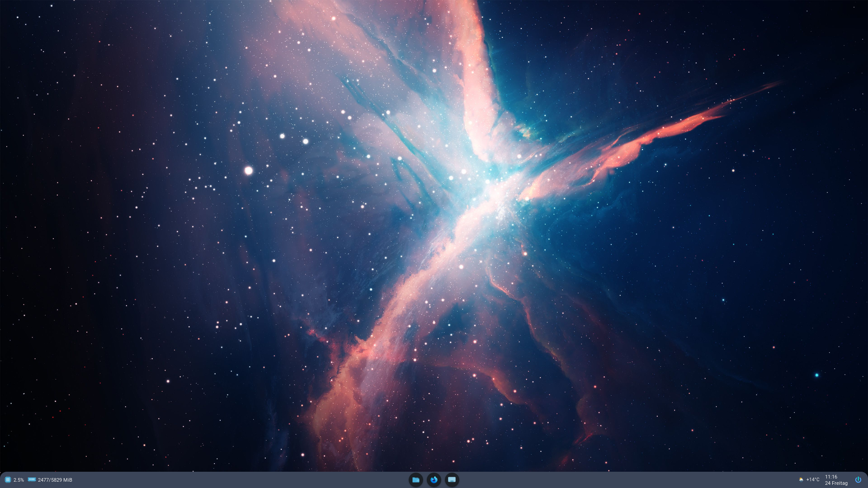
Task: Click the 2.5% CPU usage value
Action: pos(19,480)
